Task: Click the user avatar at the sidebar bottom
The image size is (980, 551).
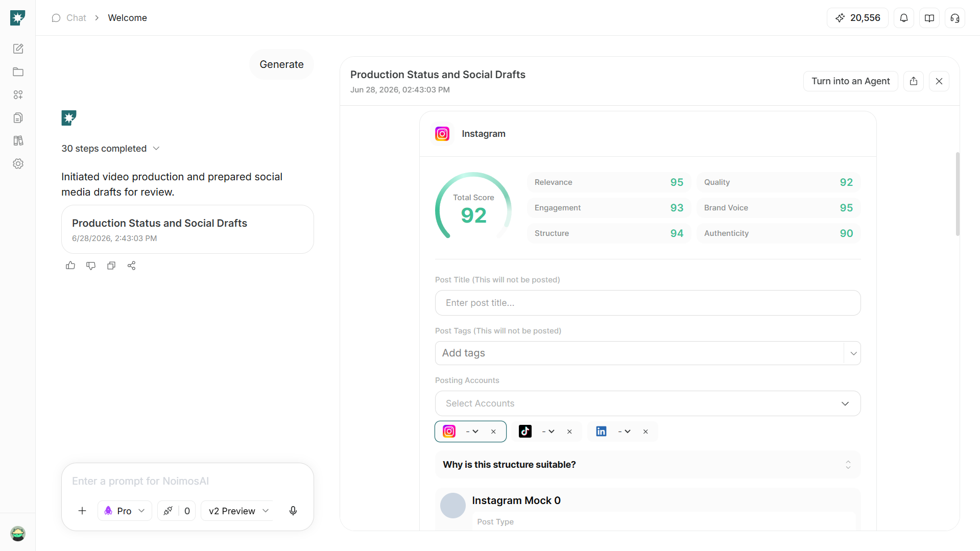Action: click(x=18, y=534)
